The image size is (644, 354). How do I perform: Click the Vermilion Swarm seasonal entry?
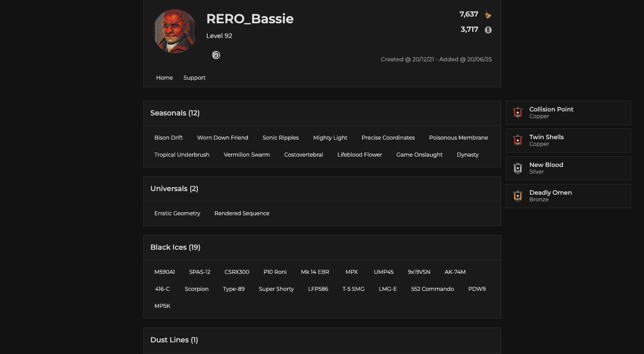pyautogui.click(x=247, y=154)
